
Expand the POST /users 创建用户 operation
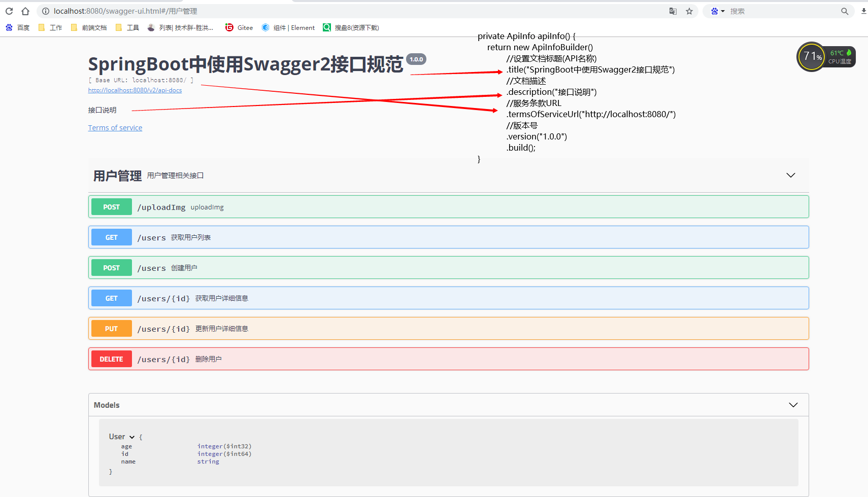click(x=449, y=268)
